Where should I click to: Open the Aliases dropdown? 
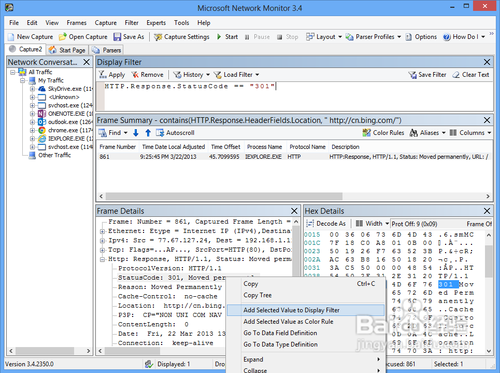pos(427,133)
